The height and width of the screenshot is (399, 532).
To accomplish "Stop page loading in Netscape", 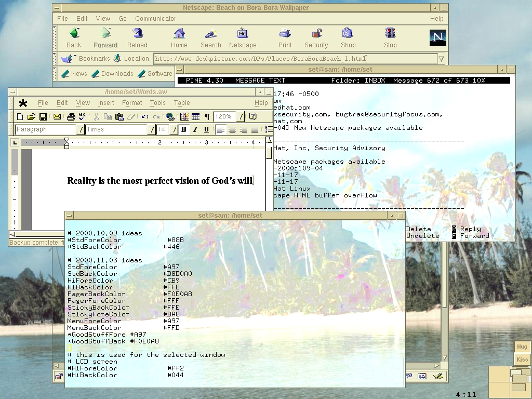I will pos(390,38).
